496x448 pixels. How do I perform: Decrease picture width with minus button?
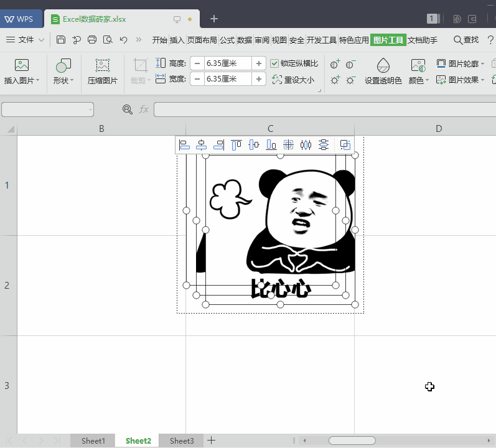pyautogui.click(x=197, y=79)
